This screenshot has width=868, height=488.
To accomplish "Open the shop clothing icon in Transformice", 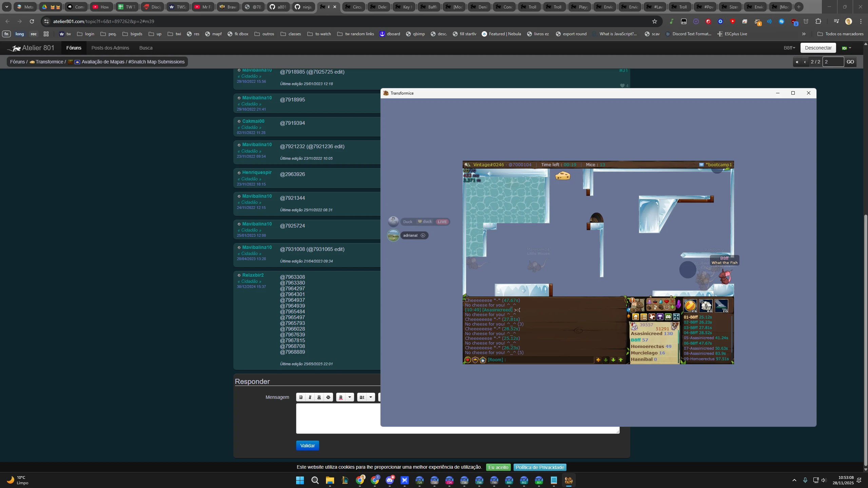I will click(x=652, y=317).
